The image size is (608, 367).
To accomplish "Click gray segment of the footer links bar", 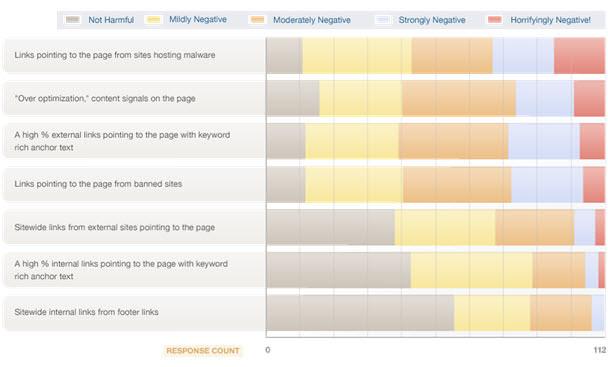I will (360, 313).
